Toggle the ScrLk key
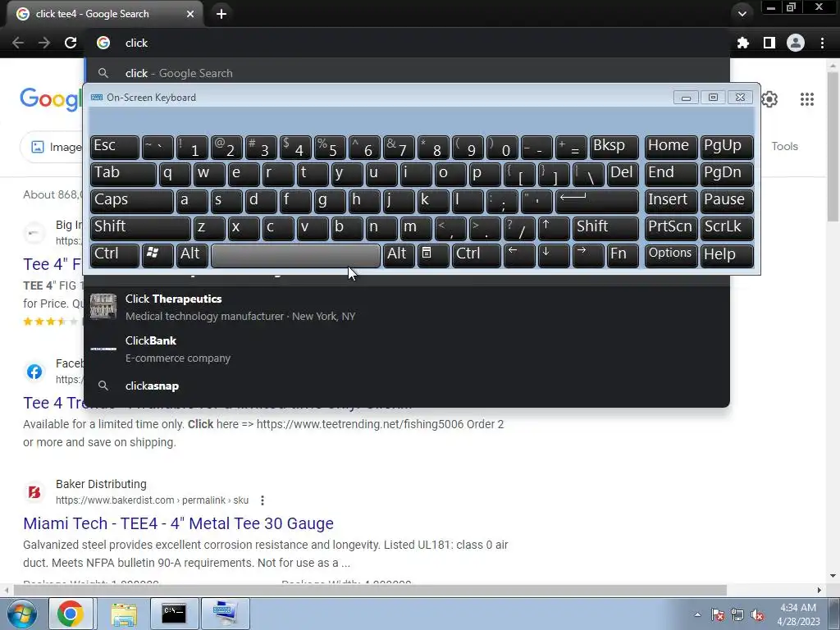Image resolution: width=840 pixels, height=630 pixels. pos(727,228)
